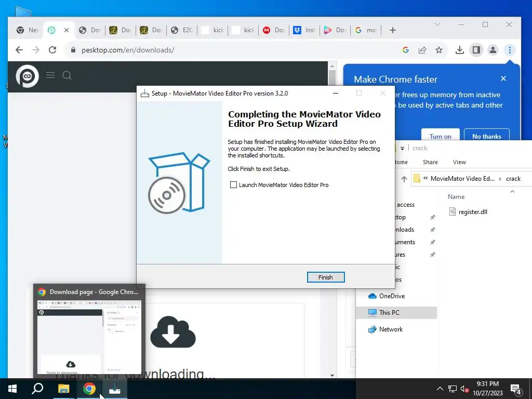This screenshot has width=532, height=399.
Task: Dismiss the Make Chrome faster popup
Action: click(x=503, y=79)
